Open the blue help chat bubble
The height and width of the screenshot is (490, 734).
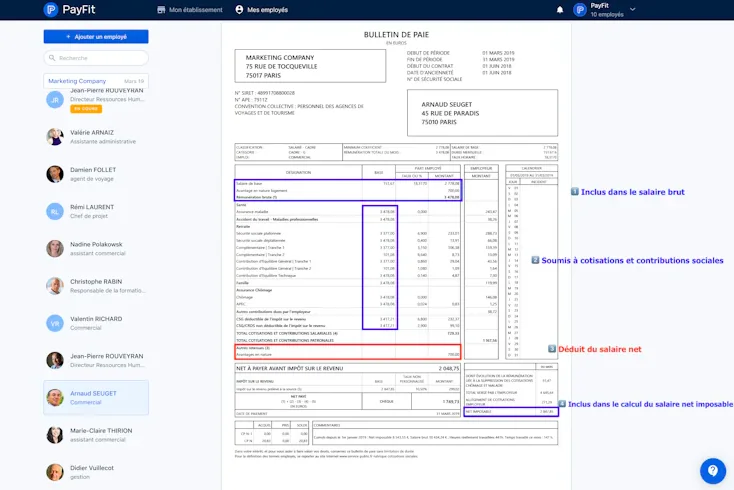coord(712,470)
